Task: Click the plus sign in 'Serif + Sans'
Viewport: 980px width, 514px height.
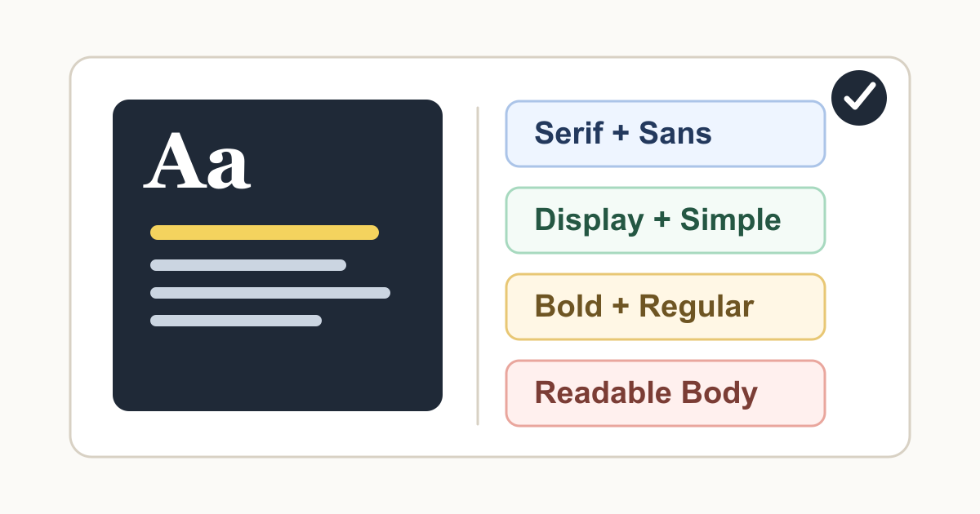Action: [x=620, y=135]
